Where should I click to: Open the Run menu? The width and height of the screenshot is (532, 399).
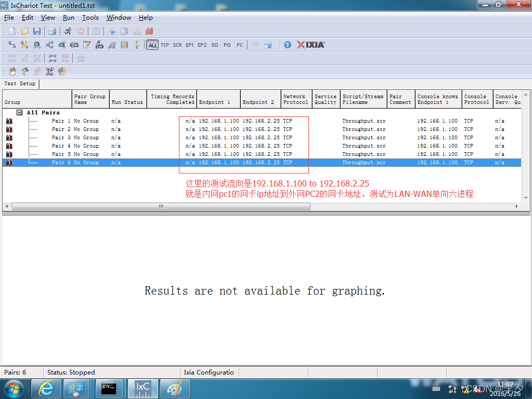[x=69, y=18]
